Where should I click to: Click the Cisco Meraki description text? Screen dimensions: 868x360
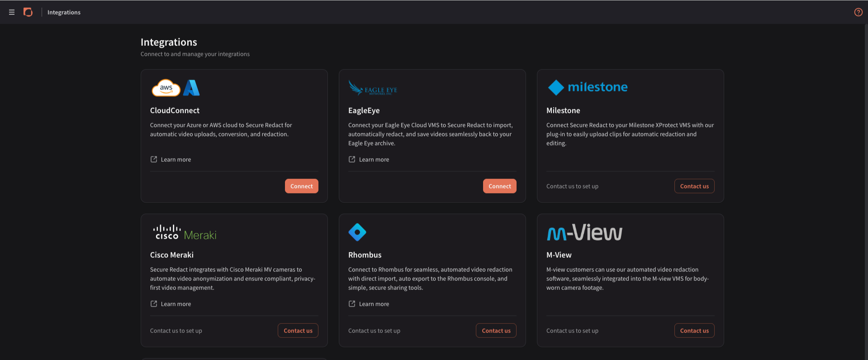(232, 278)
